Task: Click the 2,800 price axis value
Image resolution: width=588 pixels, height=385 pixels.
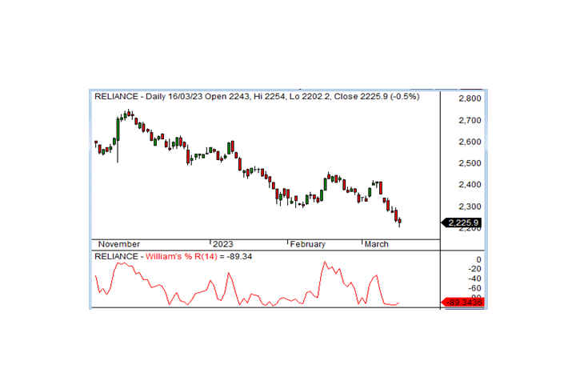Action: (470, 98)
